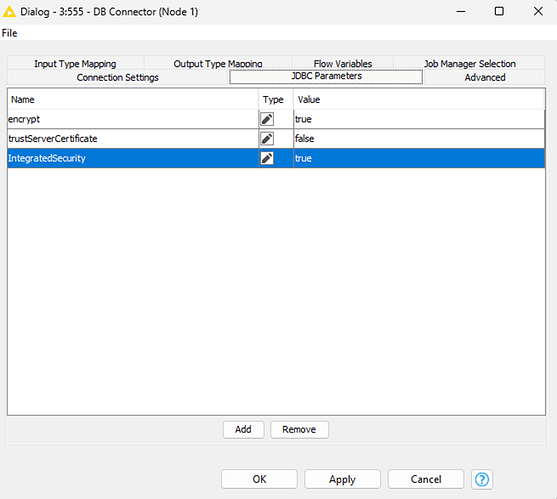Add a new JDBC parameter

point(243,429)
